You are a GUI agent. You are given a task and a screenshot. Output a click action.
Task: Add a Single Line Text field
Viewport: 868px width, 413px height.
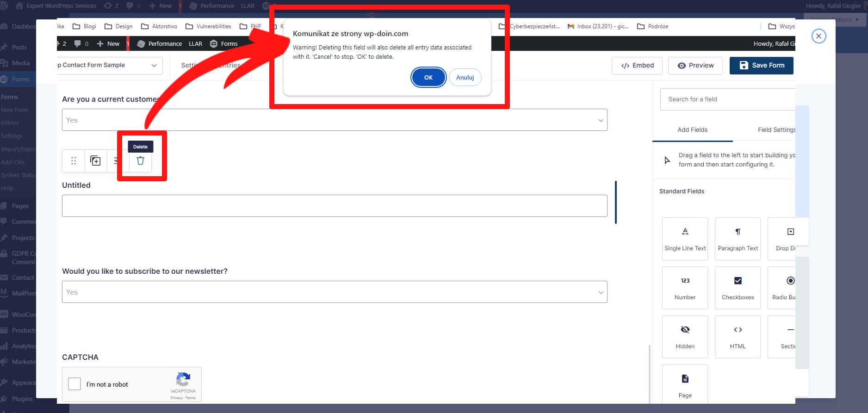coord(685,240)
